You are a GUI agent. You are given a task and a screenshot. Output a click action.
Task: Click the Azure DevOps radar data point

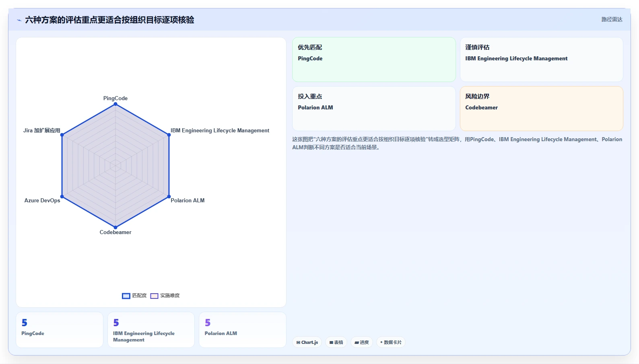click(x=62, y=197)
